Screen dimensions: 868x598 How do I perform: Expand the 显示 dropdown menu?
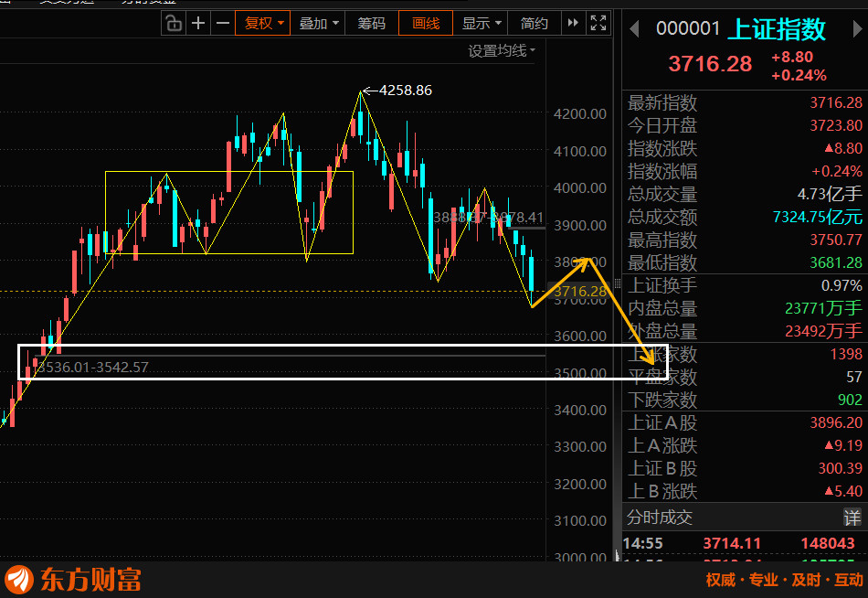point(481,23)
